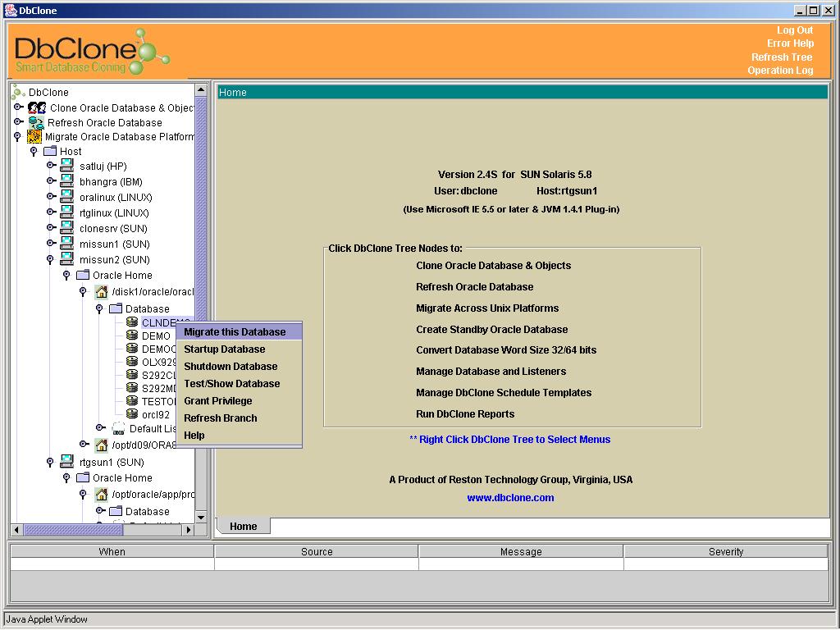Click the rtglinux (LINUX) computer icon

pyautogui.click(x=67, y=212)
